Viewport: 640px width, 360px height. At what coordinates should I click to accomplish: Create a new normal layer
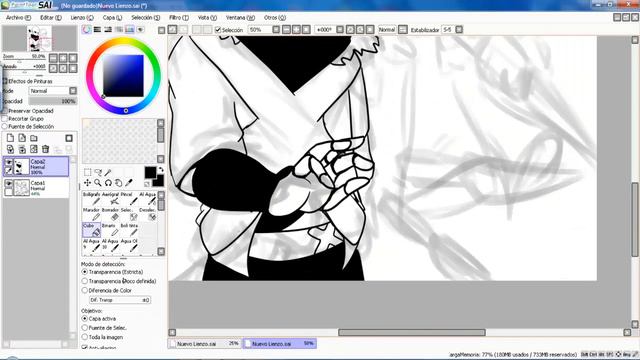tap(11, 138)
